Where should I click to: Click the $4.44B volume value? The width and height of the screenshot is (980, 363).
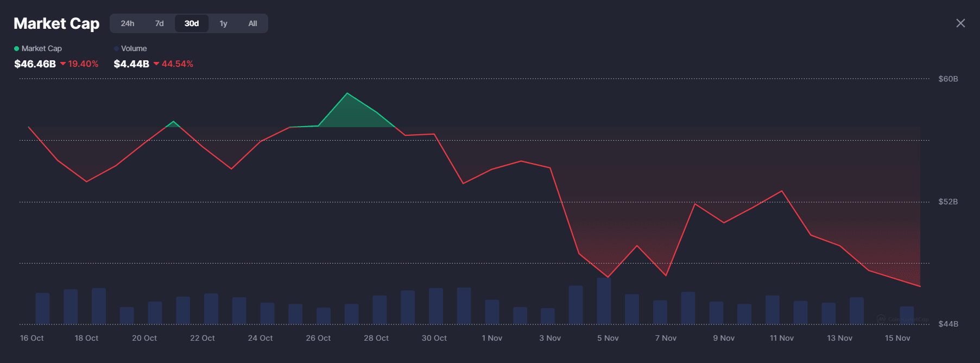tap(131, 64)
